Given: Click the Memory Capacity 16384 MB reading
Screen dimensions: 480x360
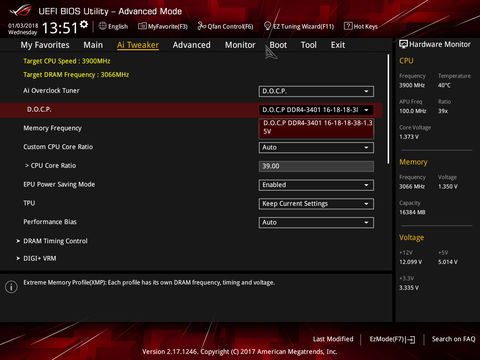Looking at the screenshot, I should tap(412, 212).
